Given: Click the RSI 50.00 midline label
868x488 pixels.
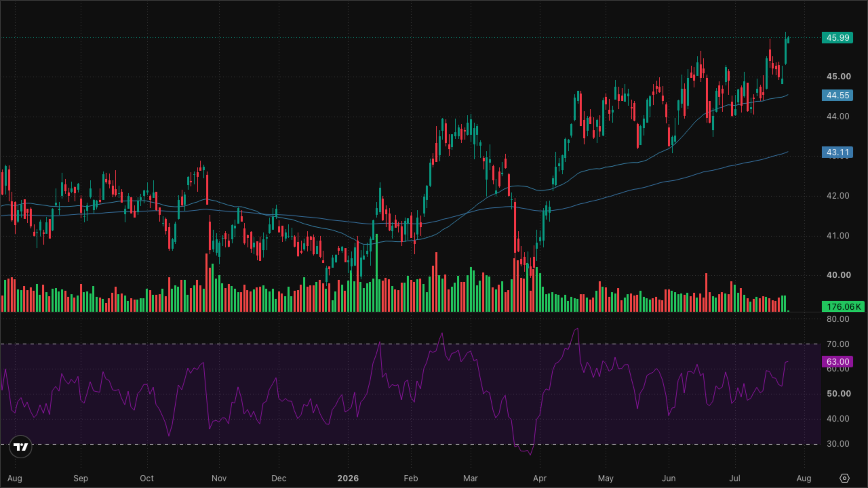Looking at the screenshot, I should 839,393.
